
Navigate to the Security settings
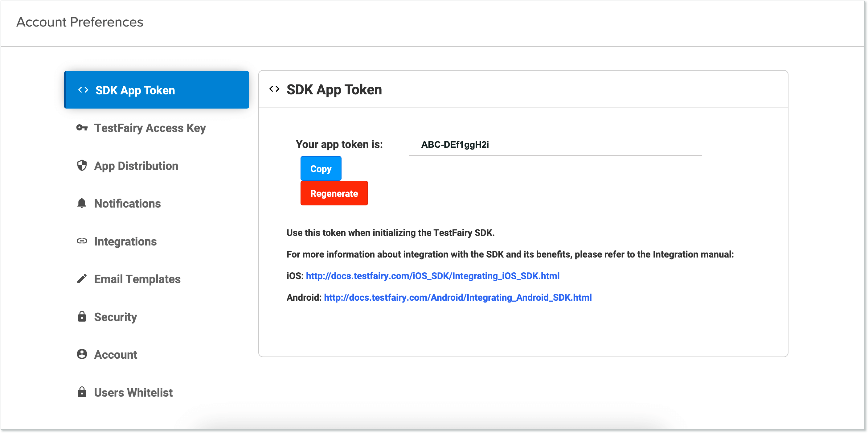tap(115, 317)
